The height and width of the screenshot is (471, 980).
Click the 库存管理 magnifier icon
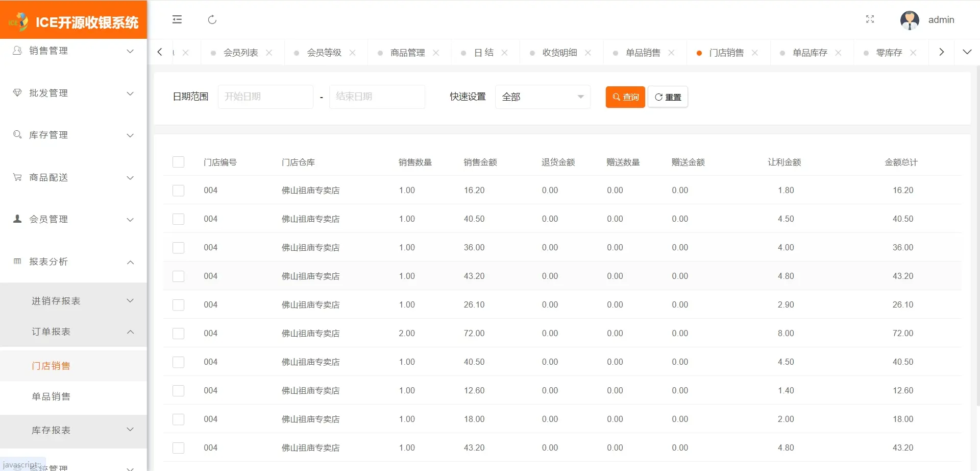17,134
